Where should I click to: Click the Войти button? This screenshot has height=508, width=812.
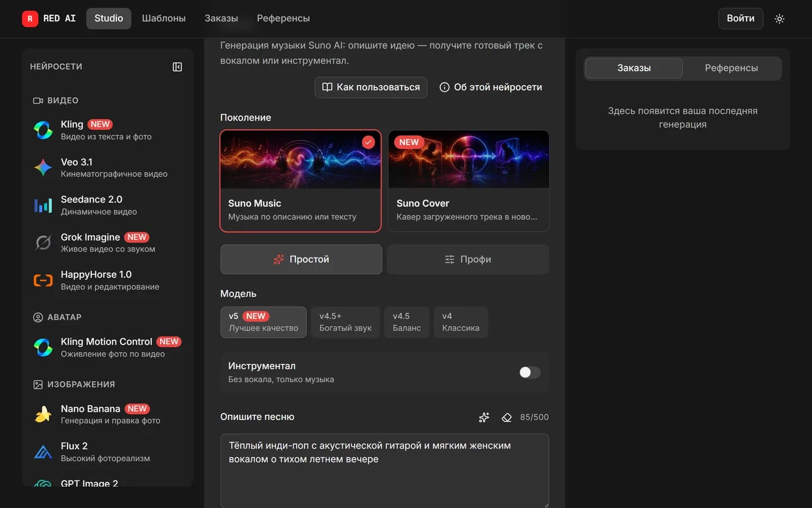coord(740,19)
